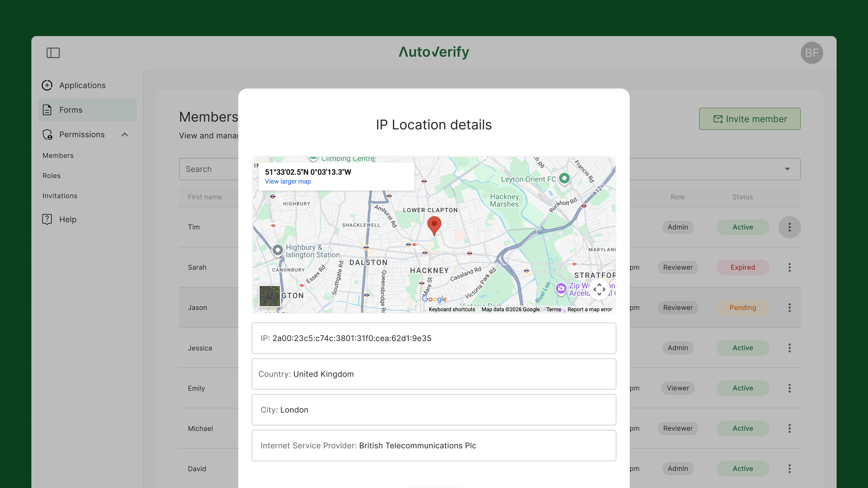Screen dimensions: 868x488
Task: Open the filter dropdown arrow
Action: 787,169
